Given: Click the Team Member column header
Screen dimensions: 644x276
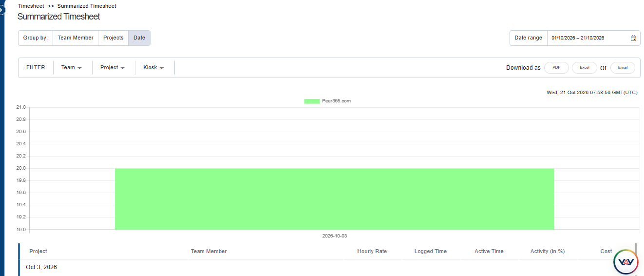Looking at the screenshot, I should tap(208, 252).
